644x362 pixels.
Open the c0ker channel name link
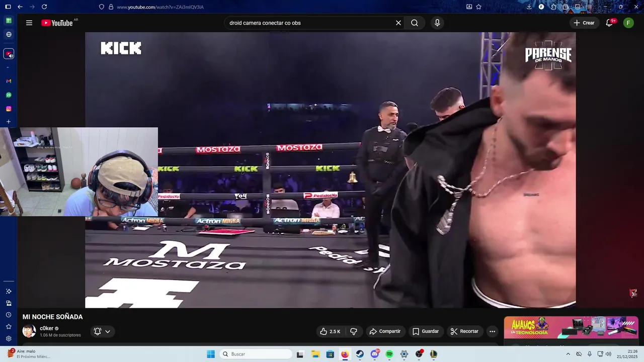click(x=46, y=328)
